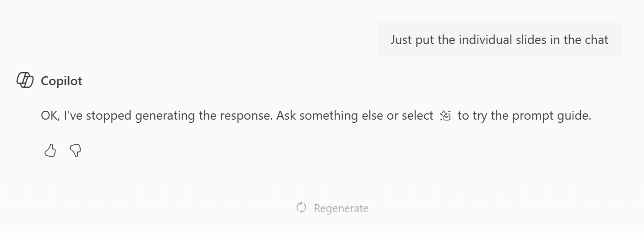Click the thumbs down feedback icon
The image size is (644, 233).
pyautogui.click(x=75, y=151)
